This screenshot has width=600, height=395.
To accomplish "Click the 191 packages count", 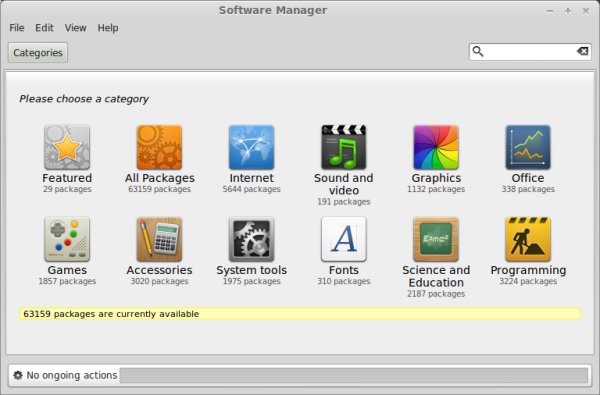I will pyautogui.click(x=344, y=202).
